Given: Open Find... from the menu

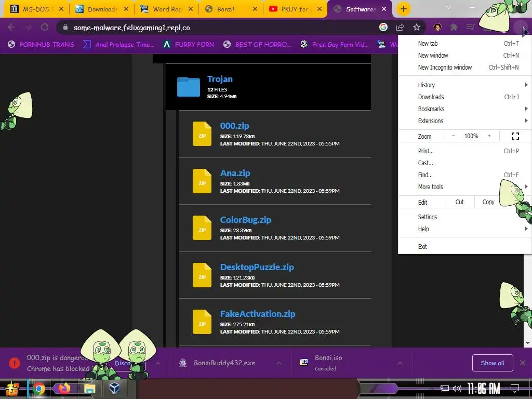Looking at the screenshot, I should [464, 175].
